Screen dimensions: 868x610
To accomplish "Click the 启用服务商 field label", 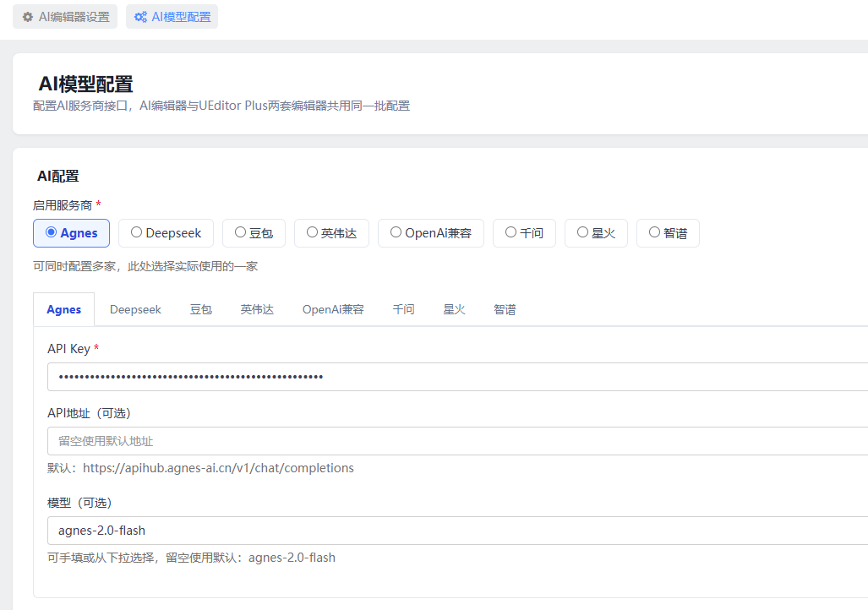I will click(x=63, y=205).
